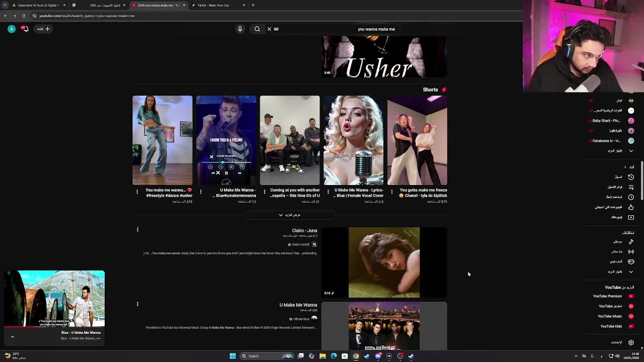Open options menu for freestyle dance short
The height and width of the screenshot is (362, 644).
(137, 192)
